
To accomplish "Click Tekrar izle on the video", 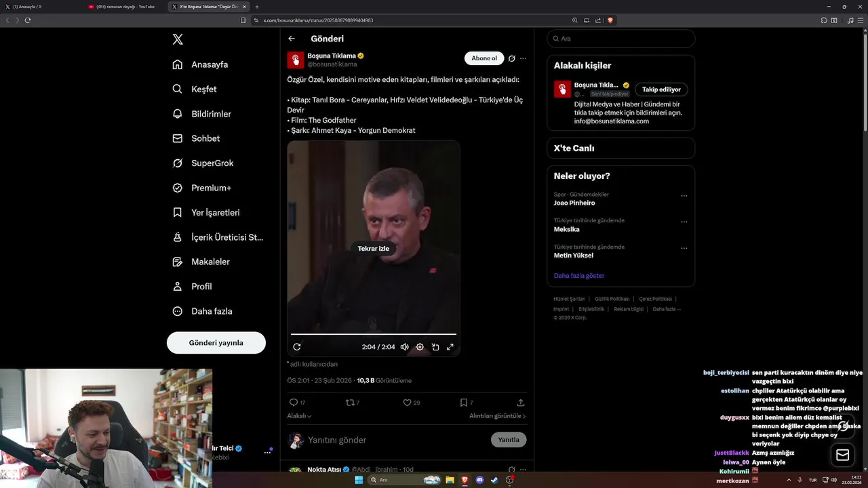I will coord(374,248).
